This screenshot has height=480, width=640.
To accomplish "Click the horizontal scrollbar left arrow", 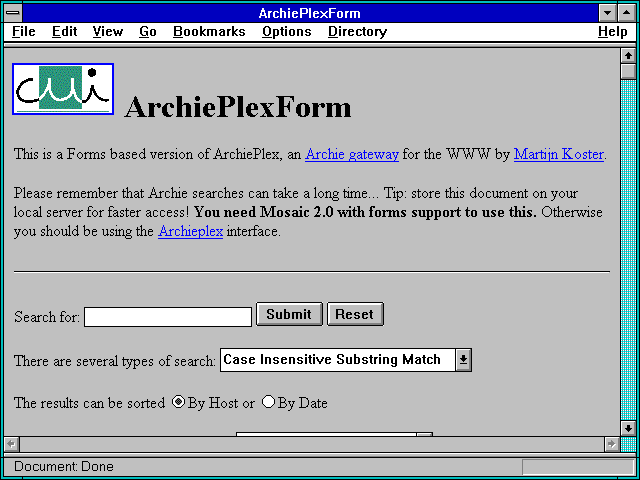I will tap(12, 444).
